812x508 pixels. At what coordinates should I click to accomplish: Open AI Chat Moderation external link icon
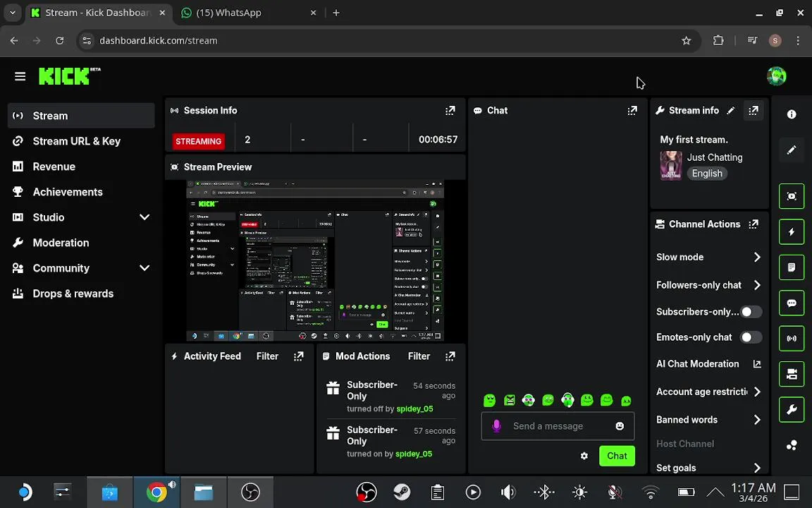(x=757, y=364)
